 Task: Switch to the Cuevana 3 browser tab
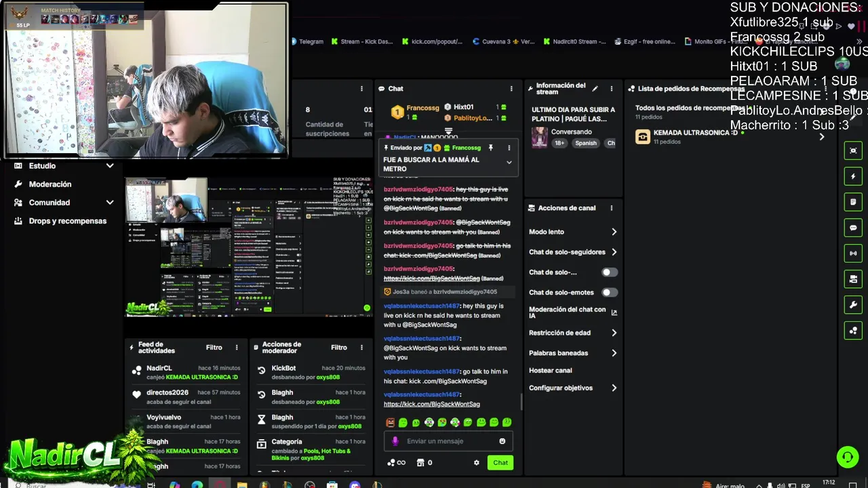tap(504, 41)
